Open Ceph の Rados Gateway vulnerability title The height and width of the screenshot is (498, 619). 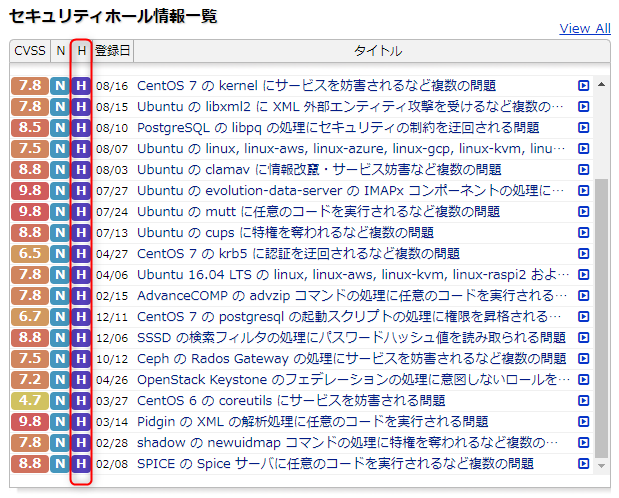(x=351, y=359)
